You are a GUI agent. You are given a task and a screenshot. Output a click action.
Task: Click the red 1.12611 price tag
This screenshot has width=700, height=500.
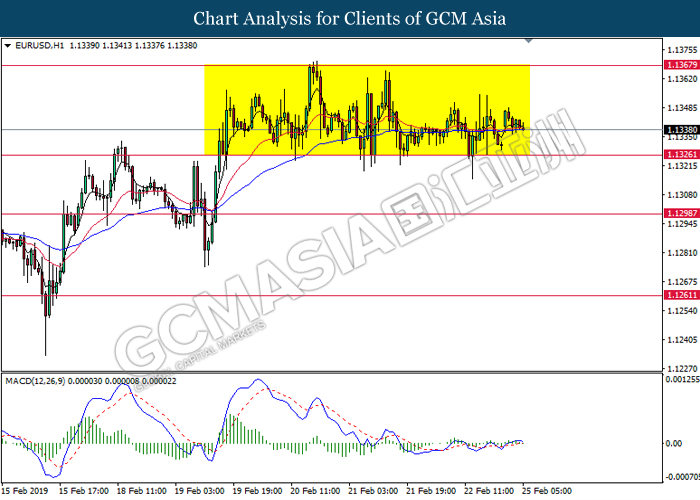click(680, 296)
